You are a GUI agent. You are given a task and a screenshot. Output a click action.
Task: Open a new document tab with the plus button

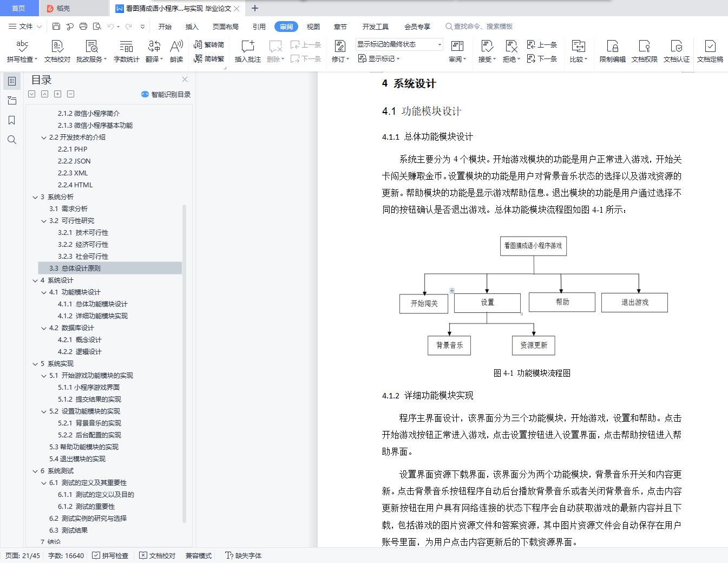tap(255, 8)
